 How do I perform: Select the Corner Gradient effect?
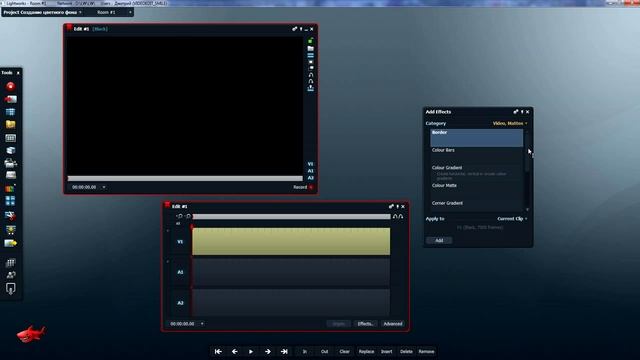pyautogui.click(x=476, y=205)
